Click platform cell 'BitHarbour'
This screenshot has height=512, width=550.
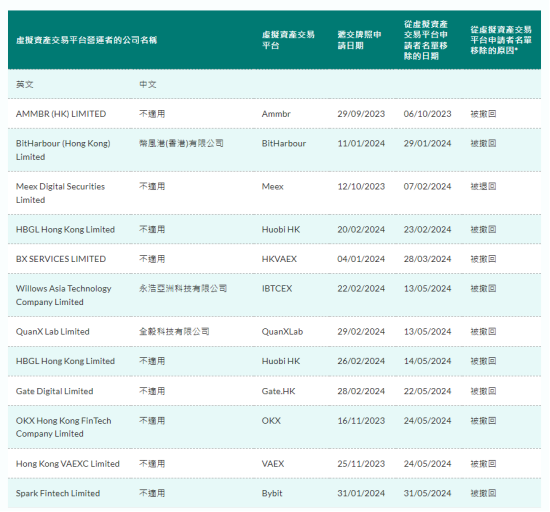[x=284, y=143]
